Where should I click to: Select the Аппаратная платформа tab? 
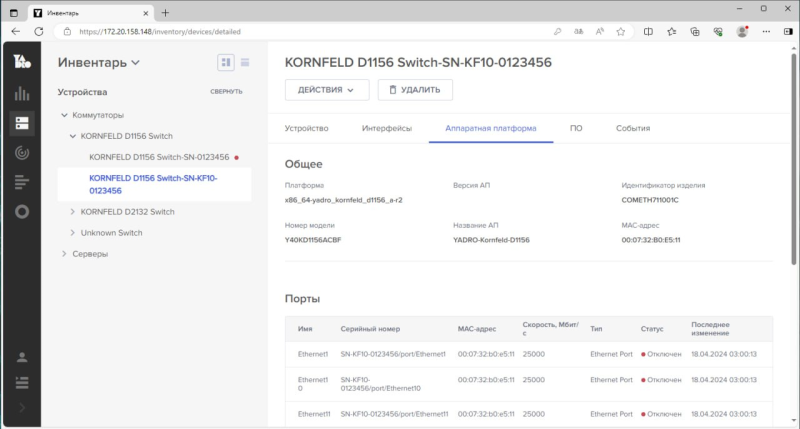click(x=491, y=128)
